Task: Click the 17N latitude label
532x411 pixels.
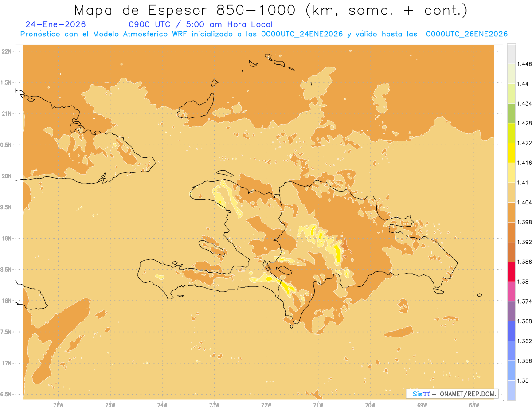Action: [x=7, y=364]
